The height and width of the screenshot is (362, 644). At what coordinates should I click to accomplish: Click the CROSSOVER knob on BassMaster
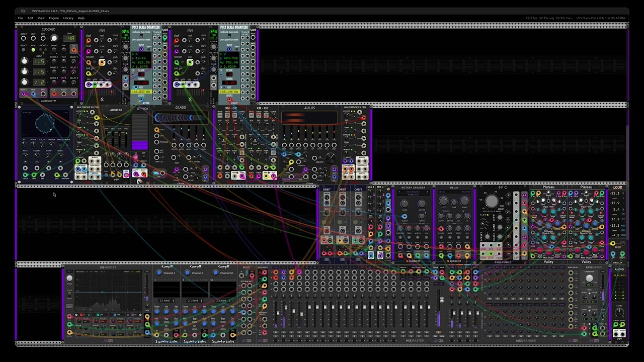tap(589, 278)
